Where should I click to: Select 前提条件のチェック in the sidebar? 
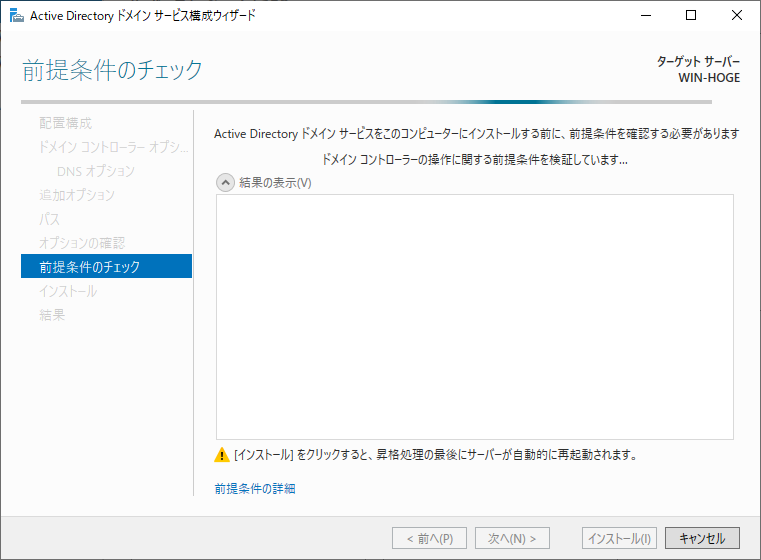(x=106, y=266)
